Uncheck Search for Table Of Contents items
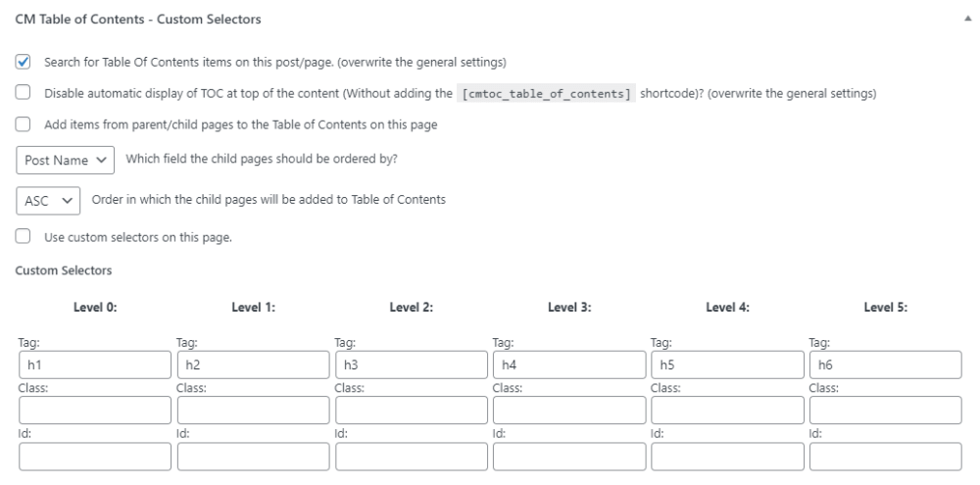The image size is (980, 485). 24,63
